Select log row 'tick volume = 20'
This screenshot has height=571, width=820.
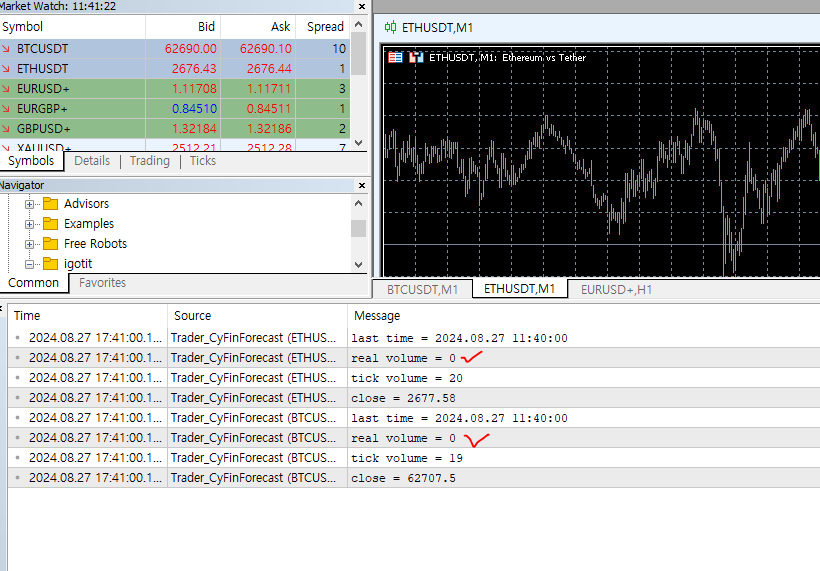pyautogui.click(x=414, y=378)
